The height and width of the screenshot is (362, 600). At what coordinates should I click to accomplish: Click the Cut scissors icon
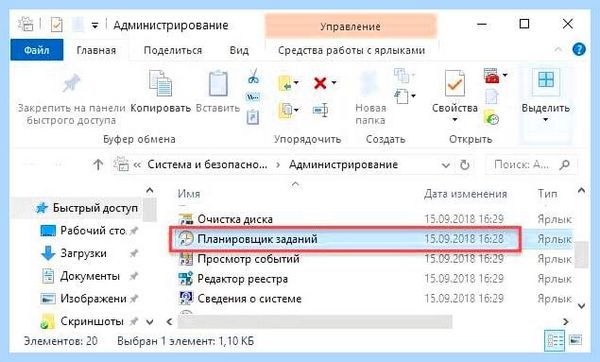coord(253,76)
